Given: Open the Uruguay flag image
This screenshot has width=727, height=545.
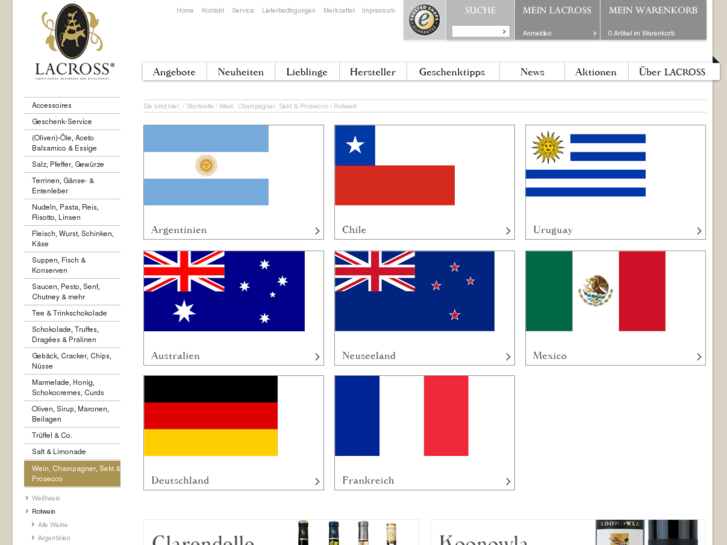Looking at the screenshot, I should (x=586, y=164).
